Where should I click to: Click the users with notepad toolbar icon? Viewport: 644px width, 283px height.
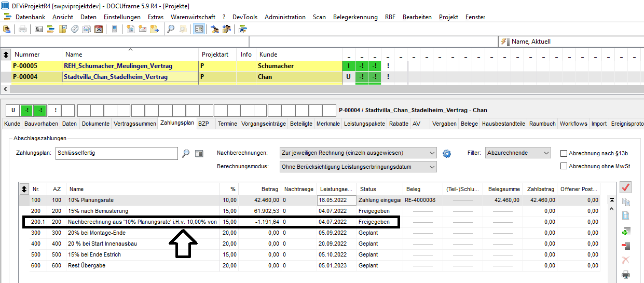pos(227,29)
